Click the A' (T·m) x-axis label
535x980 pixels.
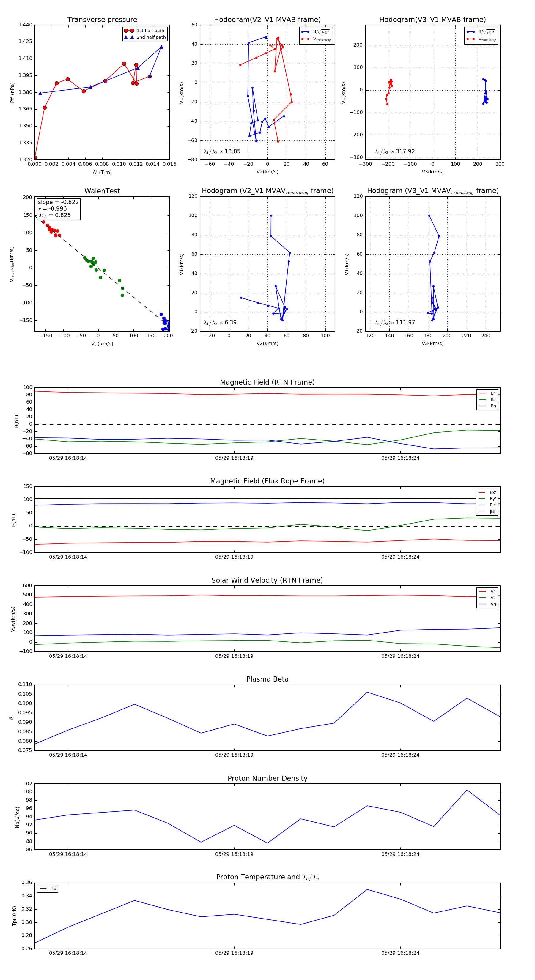(x=102, y=172)
